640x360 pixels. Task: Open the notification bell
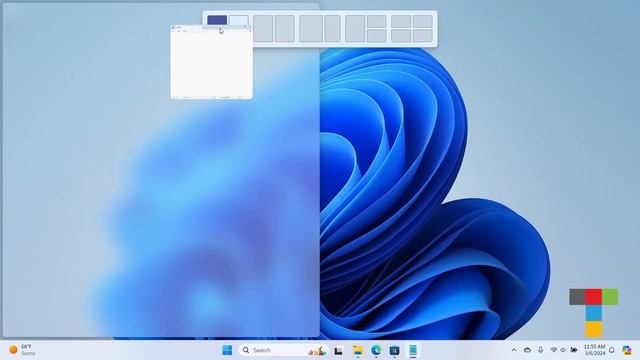pos(612,350)
